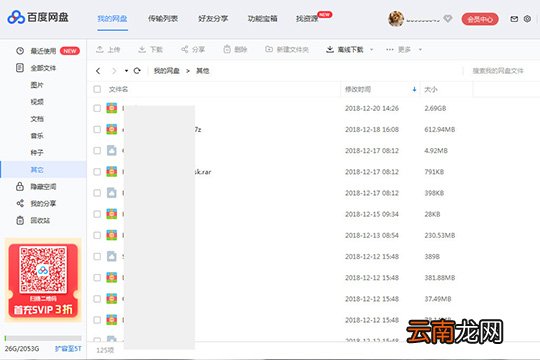The image size is (540, 360).
Task: Click the 下载 download button
Action: point(150,50)
